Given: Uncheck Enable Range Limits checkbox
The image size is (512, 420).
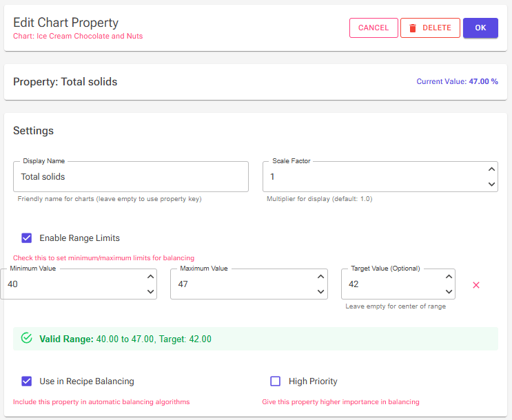Looking at the screenshot, I should 27,238.
